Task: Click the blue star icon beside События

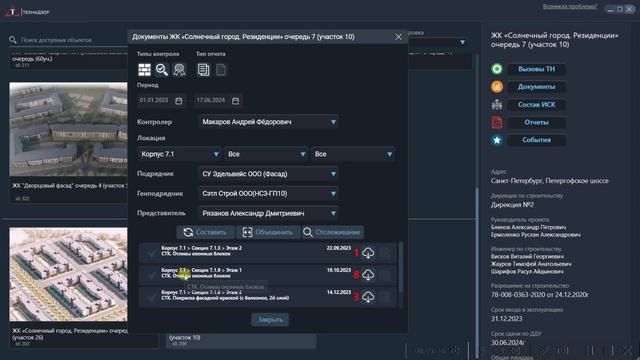Action: tap(497, 140)
